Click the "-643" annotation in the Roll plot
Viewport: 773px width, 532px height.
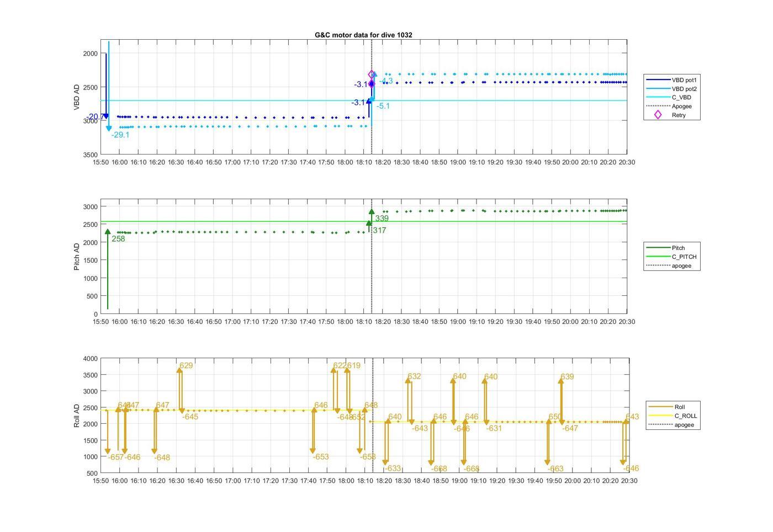coord(420,429)
